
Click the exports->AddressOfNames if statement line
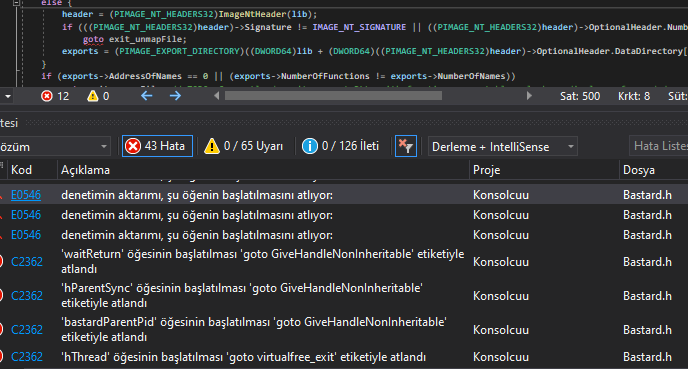click(278, 76)
